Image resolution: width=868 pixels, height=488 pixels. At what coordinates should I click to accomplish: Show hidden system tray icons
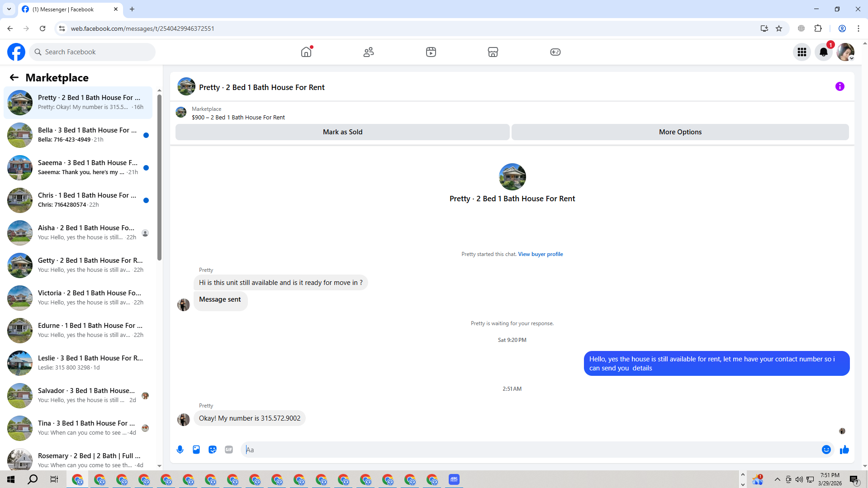coord(778,479)
